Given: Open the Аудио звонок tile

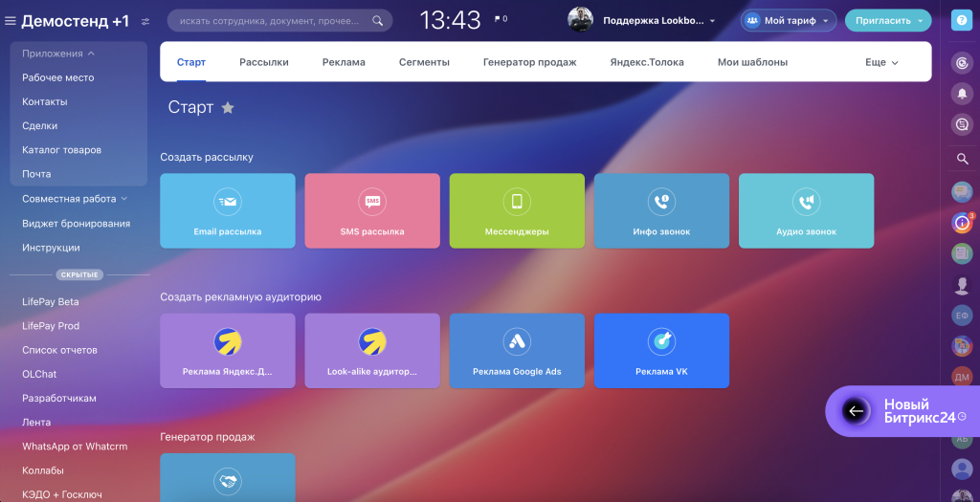Looking at the screenshot, I should pos(806,210).
